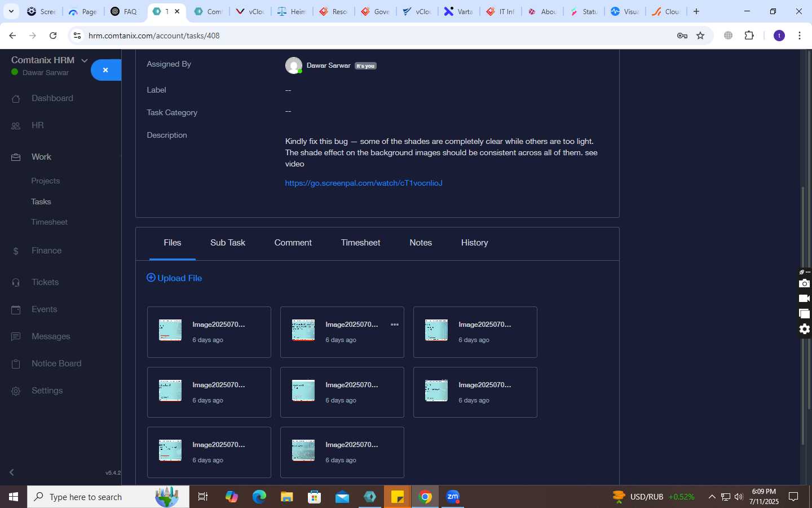This screenshot has height=508, width=812.
Task: Open the third image file thumbnail in the top row
Action: [x=436, y=330]
